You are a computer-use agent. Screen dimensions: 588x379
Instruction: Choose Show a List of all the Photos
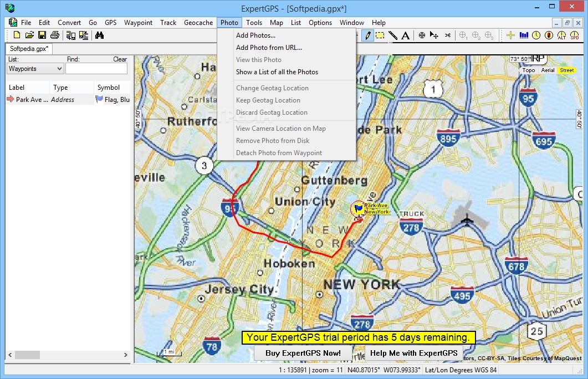coord(277,72)
